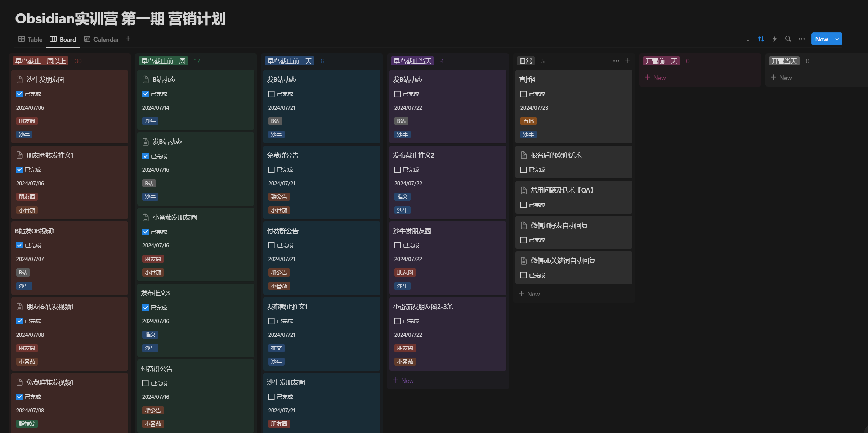The image size is (868, 433).
Task: Check 已完成 on 直播4 card
Action: pos(524,94)
